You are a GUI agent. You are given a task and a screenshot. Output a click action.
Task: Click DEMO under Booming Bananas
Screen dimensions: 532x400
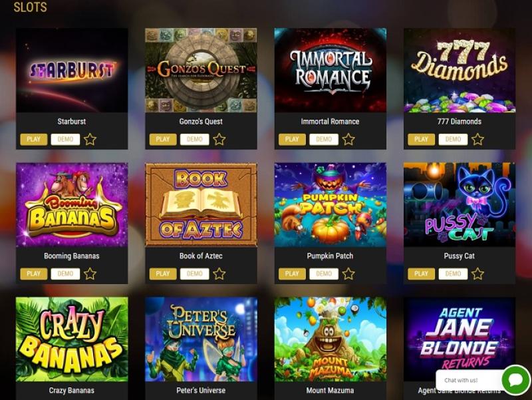pyautogui.click(x=65, y=274)
